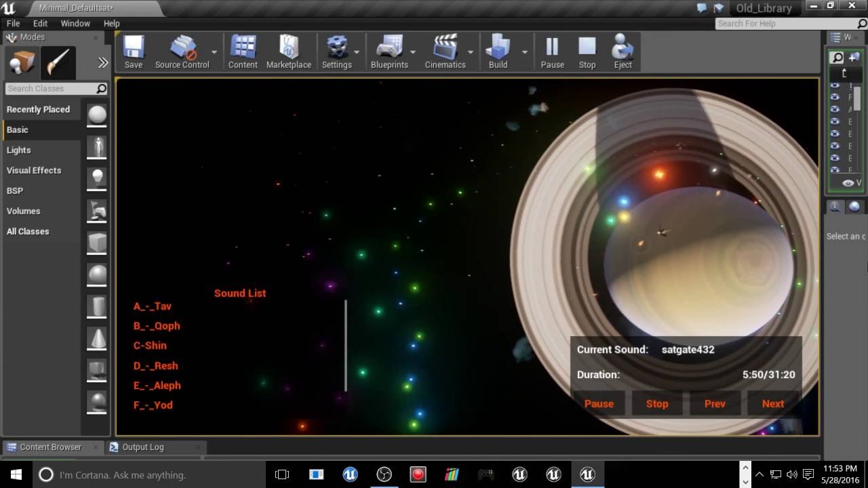868x488 pixels.
Task: Play C-Shin from Sound List
Action: (150, 346)
